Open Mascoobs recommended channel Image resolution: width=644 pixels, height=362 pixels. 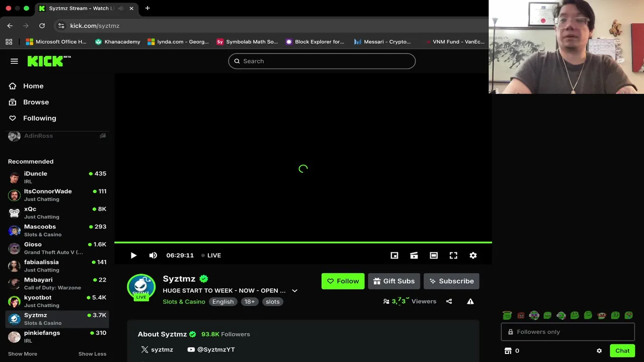(58, 230)
